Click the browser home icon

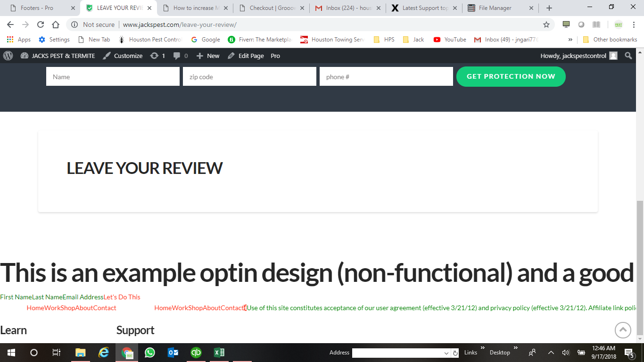[56, 25]
